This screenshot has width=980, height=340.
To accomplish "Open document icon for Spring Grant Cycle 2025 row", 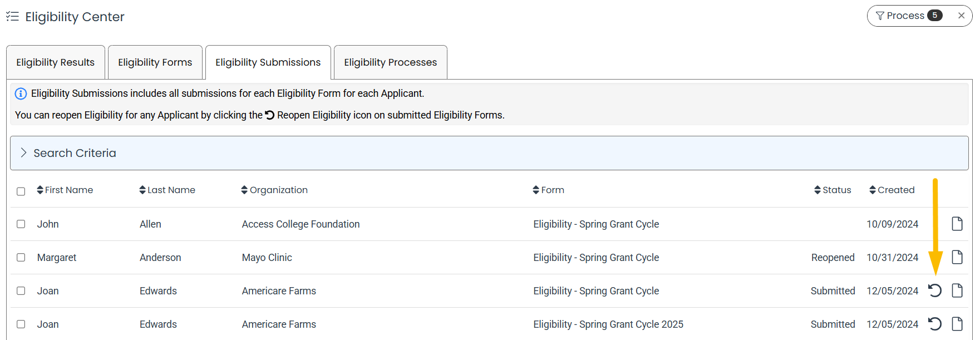I will [957, 324].
